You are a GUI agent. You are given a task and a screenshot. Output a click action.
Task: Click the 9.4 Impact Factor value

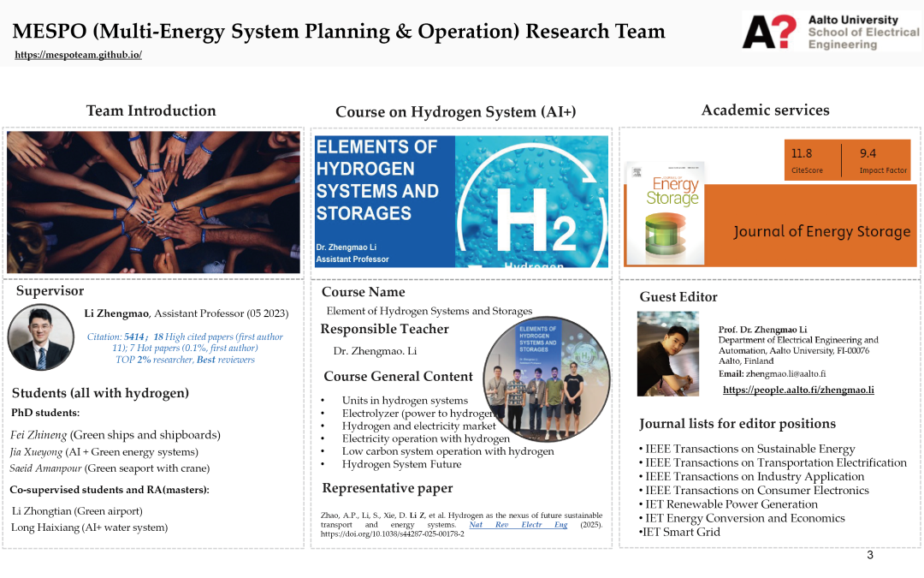(868, 153)
